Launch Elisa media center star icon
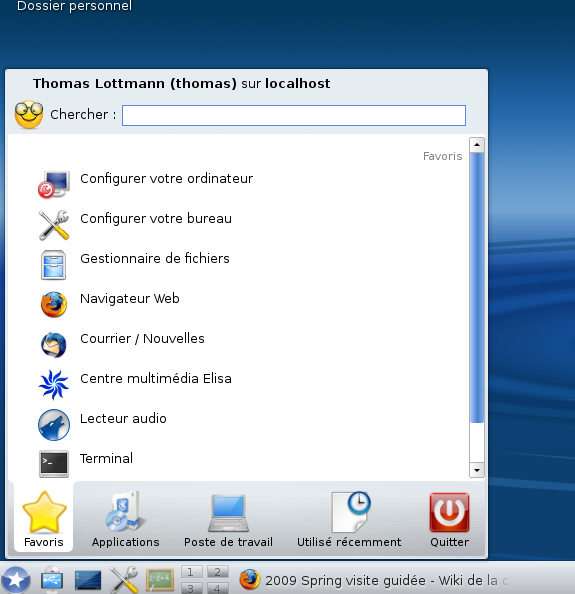Viewport: 575px width, 594px height. pyautogui.click(x=53, y=385)
